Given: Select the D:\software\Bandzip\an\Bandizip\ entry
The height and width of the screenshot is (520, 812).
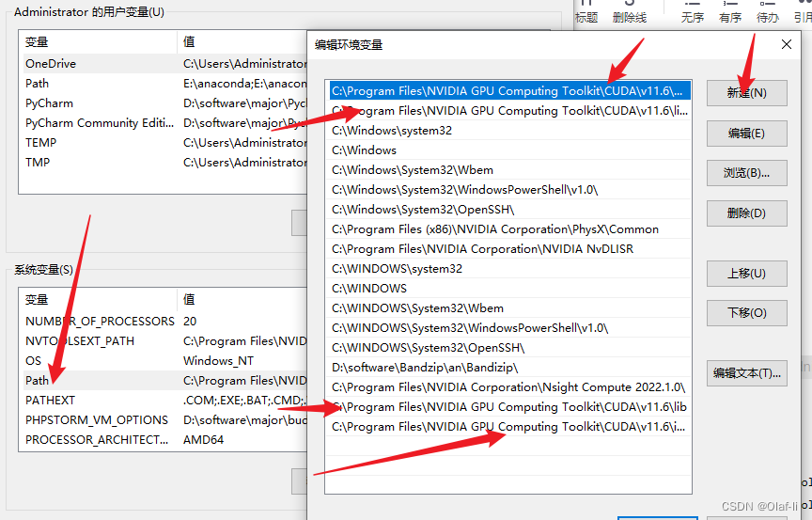Looking at the screenshot, I should point(508,368).
